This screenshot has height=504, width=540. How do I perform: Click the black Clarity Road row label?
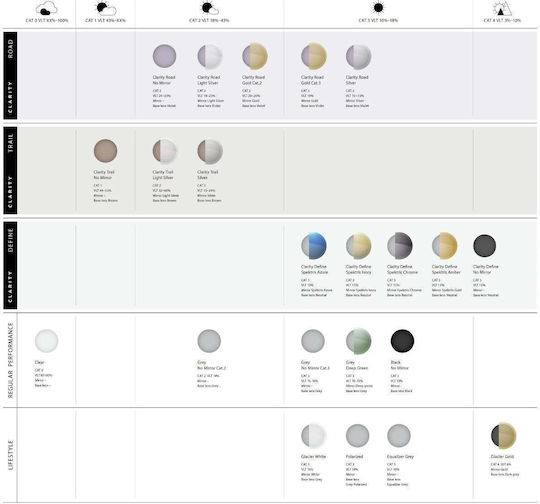pos(10,75)
